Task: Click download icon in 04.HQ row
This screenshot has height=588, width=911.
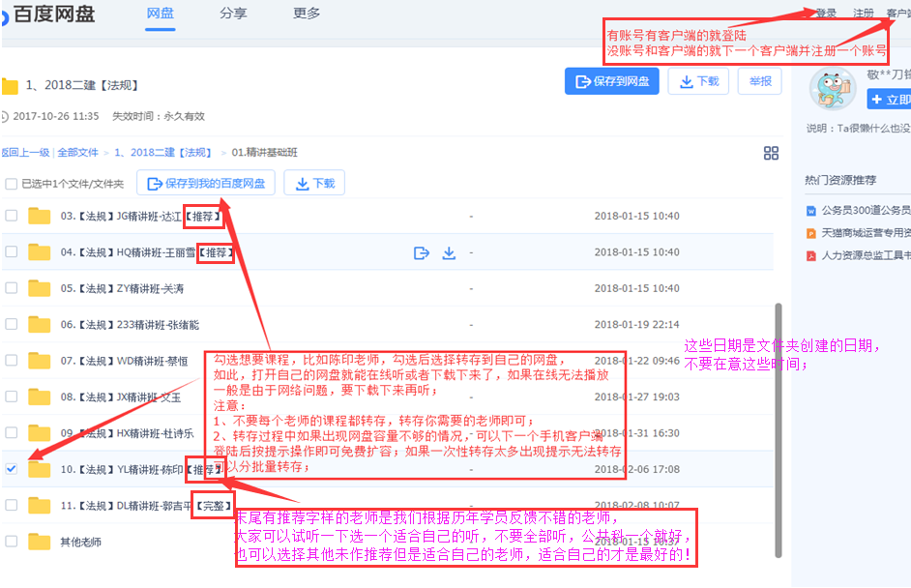Action: point(449,252)
